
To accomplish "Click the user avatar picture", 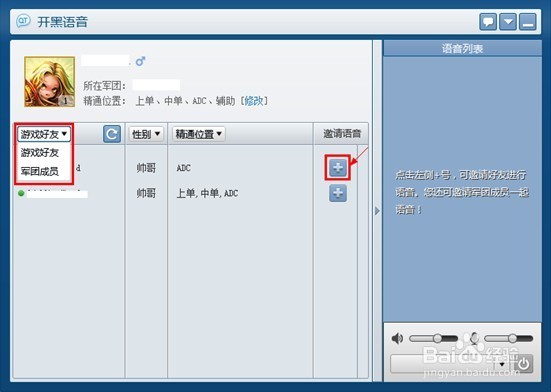I will (50, 81).
